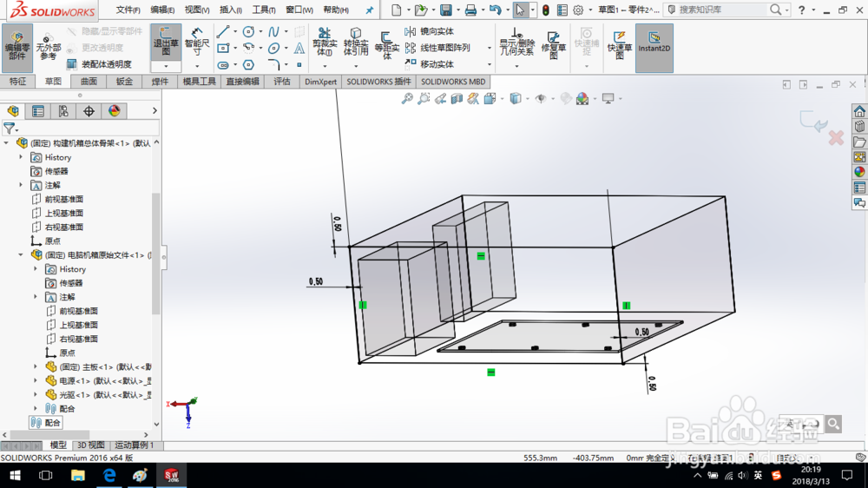Click No External References (无外部参考)
This screenshot has width=868, height=488.
click(48, 48)
